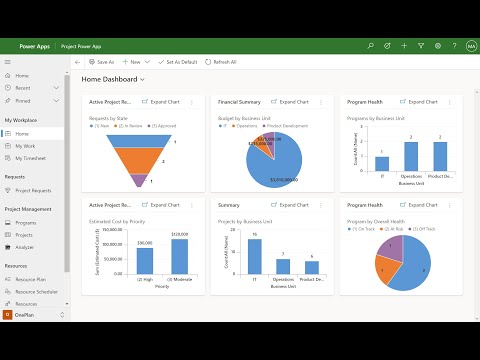
Task: Open more options on Financial Summary card
Action: coord(321,102)
